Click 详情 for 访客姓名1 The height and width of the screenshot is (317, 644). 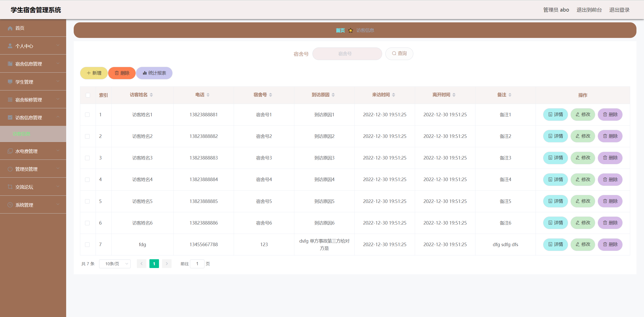555,115
